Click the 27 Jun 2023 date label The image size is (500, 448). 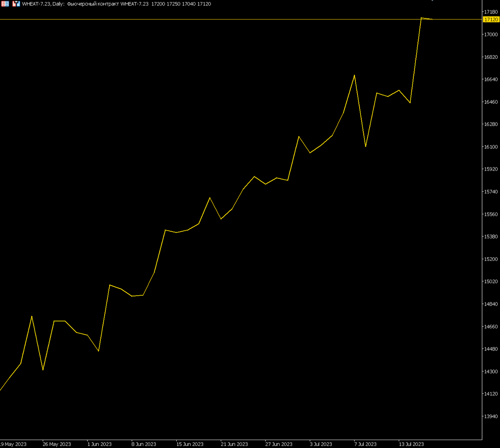click(279, 444)
